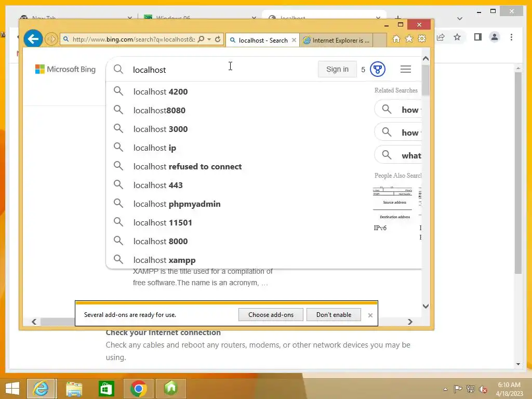Open Chrome's tab search chevron

[x=460, y=18]
